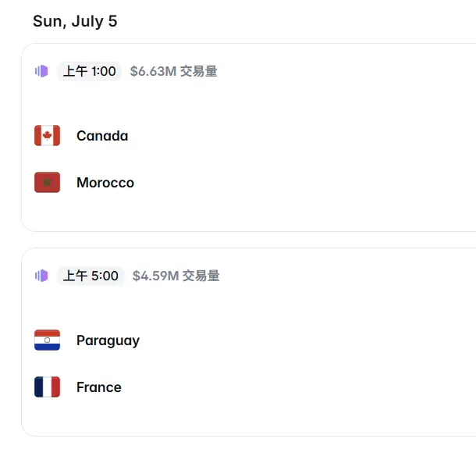
Task: Click the Morocco flag icon
Action: [47, 182]
